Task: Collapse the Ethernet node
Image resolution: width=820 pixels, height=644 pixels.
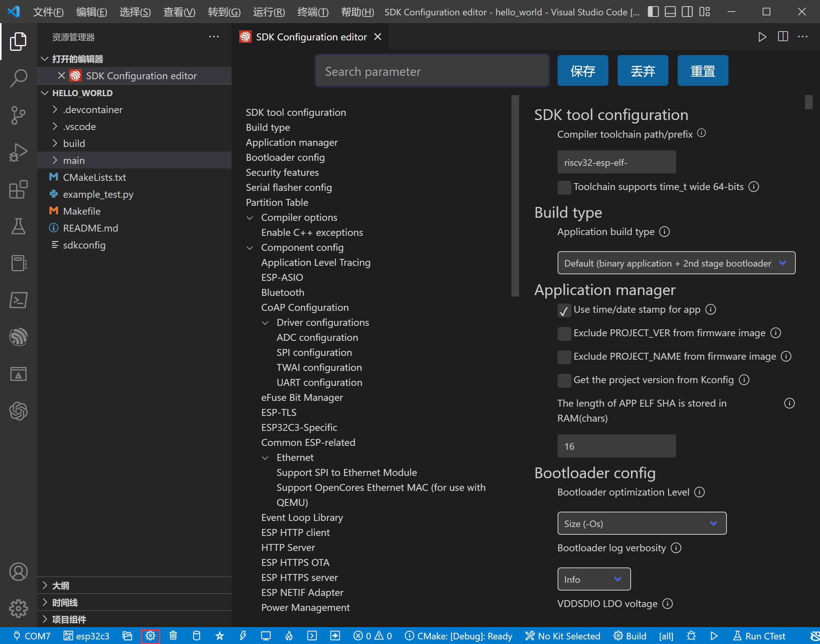Action: (x=265, y=458)
